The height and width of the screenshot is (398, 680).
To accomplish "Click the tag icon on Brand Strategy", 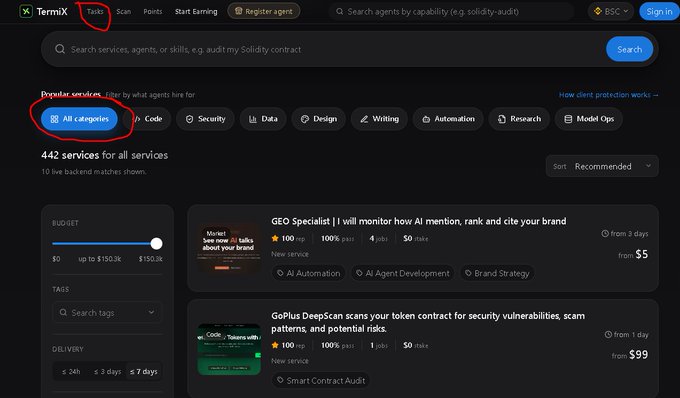I will 468,273.
